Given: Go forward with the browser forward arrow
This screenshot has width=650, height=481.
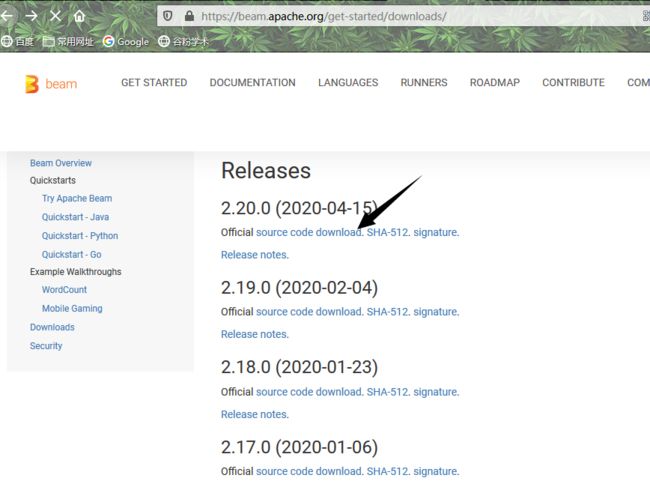Looking at the screenshot, I should (x=31, y=16).
